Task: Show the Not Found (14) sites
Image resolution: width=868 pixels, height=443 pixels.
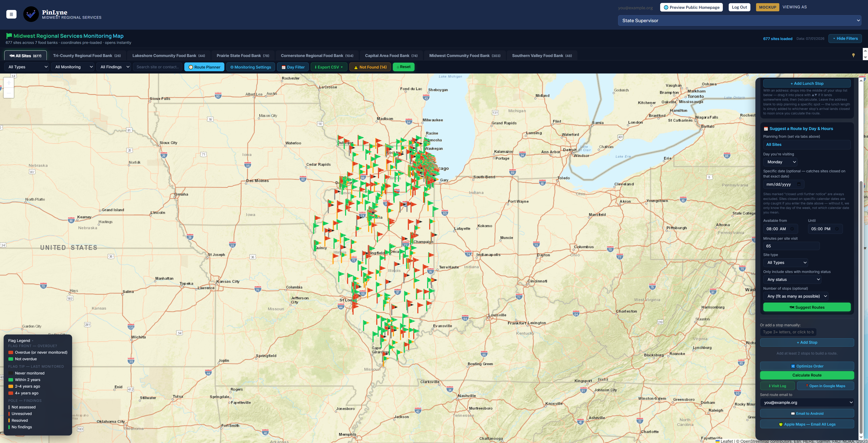Action: pos(370,67)
